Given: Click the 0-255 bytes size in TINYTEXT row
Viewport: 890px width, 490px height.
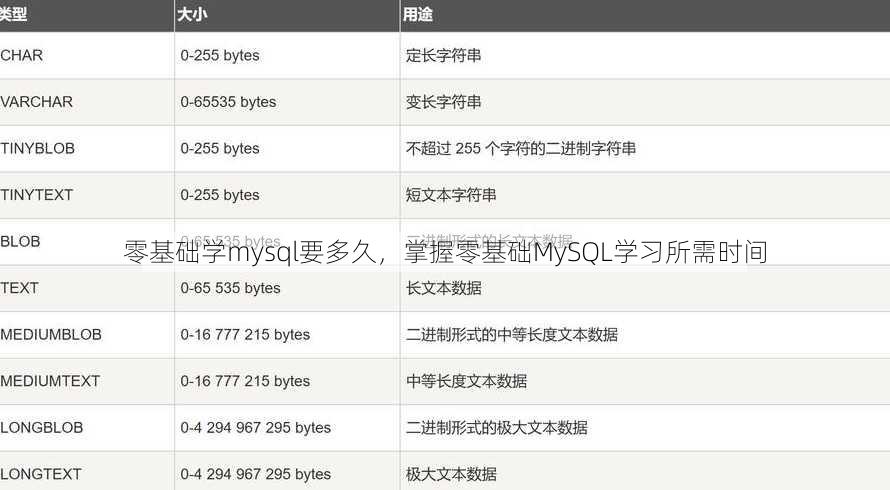Looking at the screenshot, I should point(220,195).
